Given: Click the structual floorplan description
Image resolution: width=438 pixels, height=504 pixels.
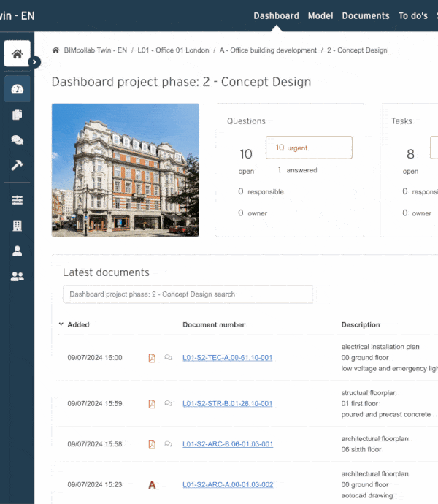Looking at the screenshot, I should 369,393.
